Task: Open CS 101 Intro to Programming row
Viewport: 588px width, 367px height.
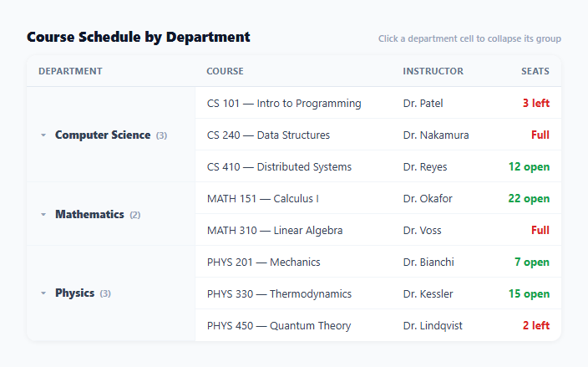Action: click(x=378, y=103)
